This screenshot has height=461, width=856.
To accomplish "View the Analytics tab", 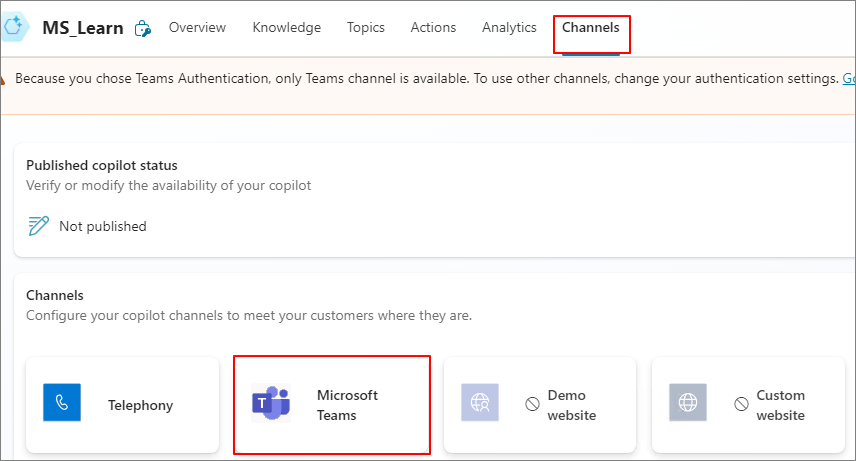I will click(x=509, y=27).
